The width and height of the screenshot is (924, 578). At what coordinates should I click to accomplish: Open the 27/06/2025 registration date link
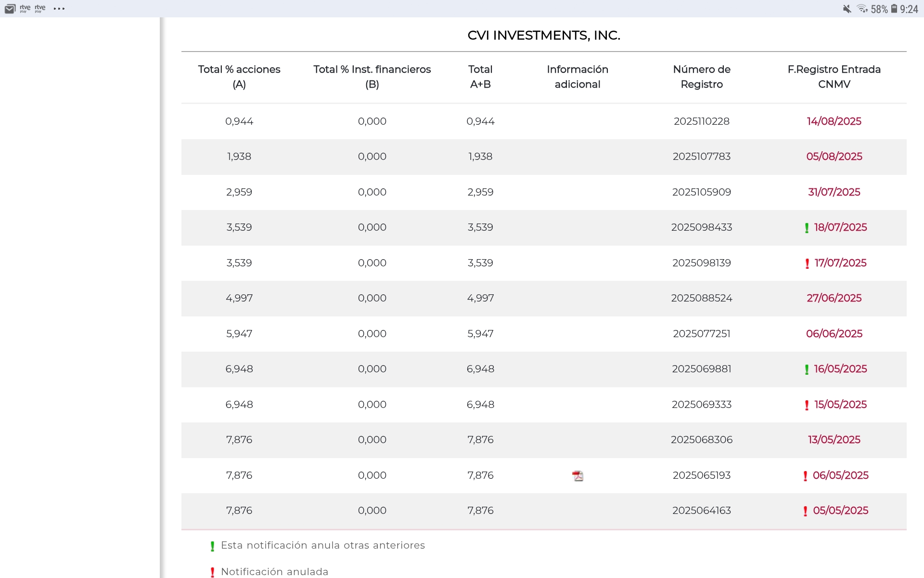coord(834,298)
